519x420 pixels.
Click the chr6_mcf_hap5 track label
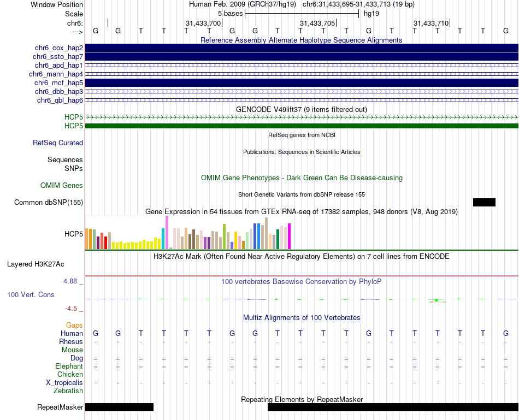(58, 82)
